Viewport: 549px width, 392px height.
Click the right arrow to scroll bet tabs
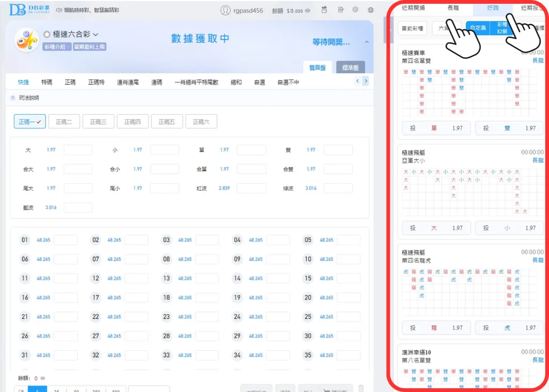pos(366,80)
